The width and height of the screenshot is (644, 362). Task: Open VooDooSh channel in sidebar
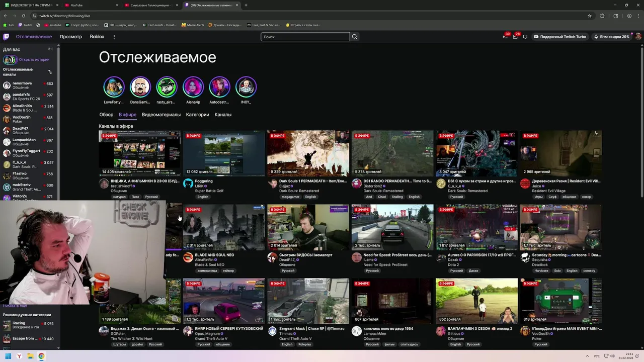(29, 119)
